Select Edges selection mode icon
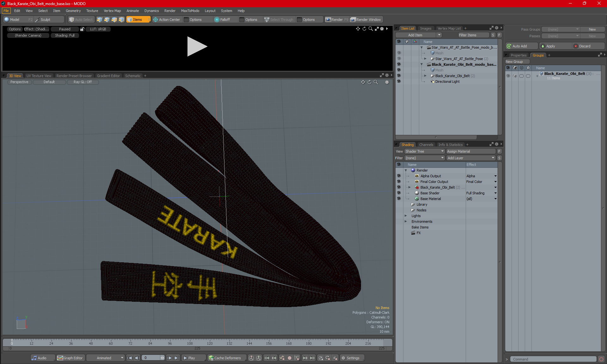This screenshot has height=364, width=607. pyautogui.click(x=107, y=20)
